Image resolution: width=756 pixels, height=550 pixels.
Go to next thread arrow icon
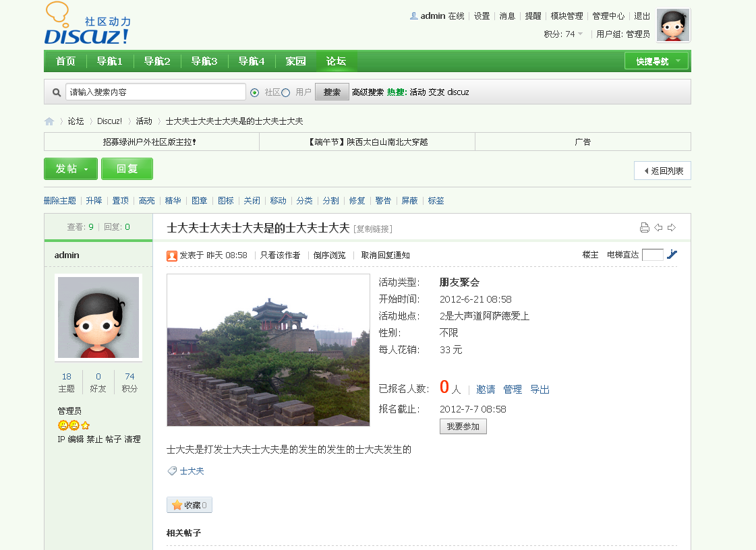coord(672,228)
